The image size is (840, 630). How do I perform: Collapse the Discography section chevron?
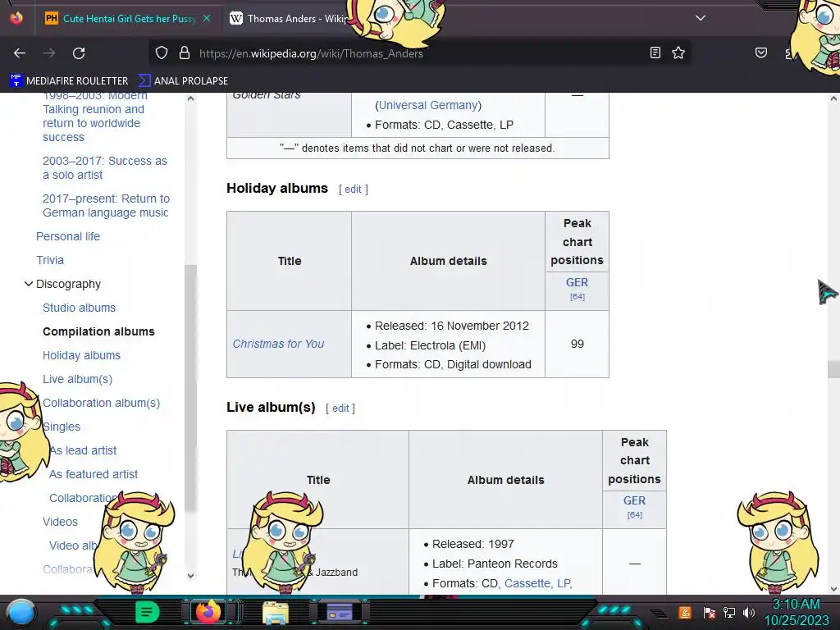[29, 284]
